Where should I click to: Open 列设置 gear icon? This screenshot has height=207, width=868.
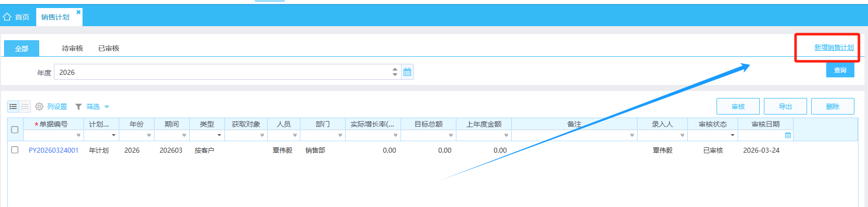click(39, 107)
